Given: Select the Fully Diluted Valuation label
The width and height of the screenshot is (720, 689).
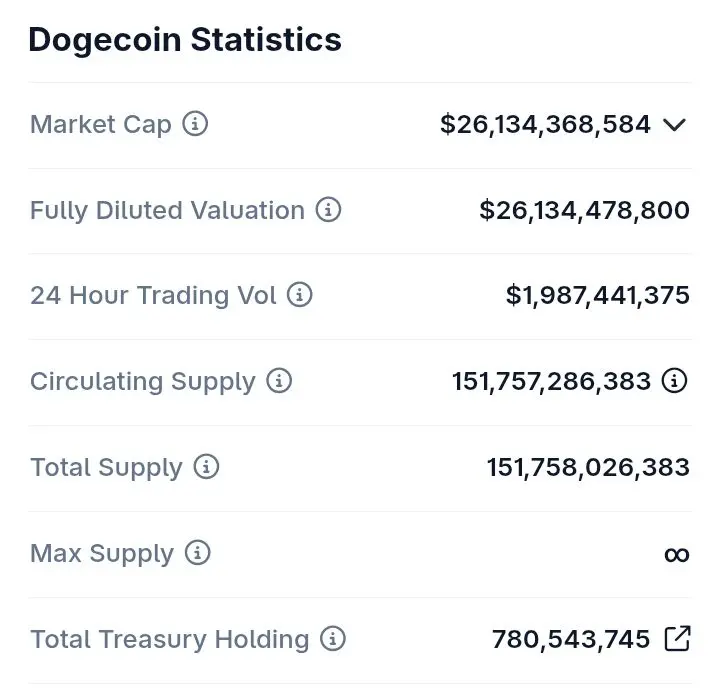Looking at the screenshot, I should tap(167, 210).
